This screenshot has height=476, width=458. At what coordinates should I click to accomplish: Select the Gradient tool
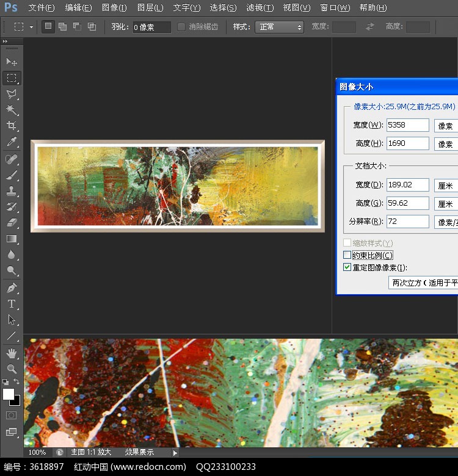(12, 239)
